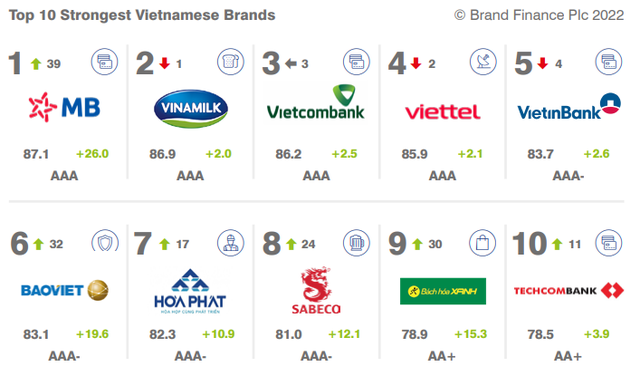Viewport: 640px width, 376px height.
Task: Click the banking card icon above Techcombank
Action: point(609,243)
